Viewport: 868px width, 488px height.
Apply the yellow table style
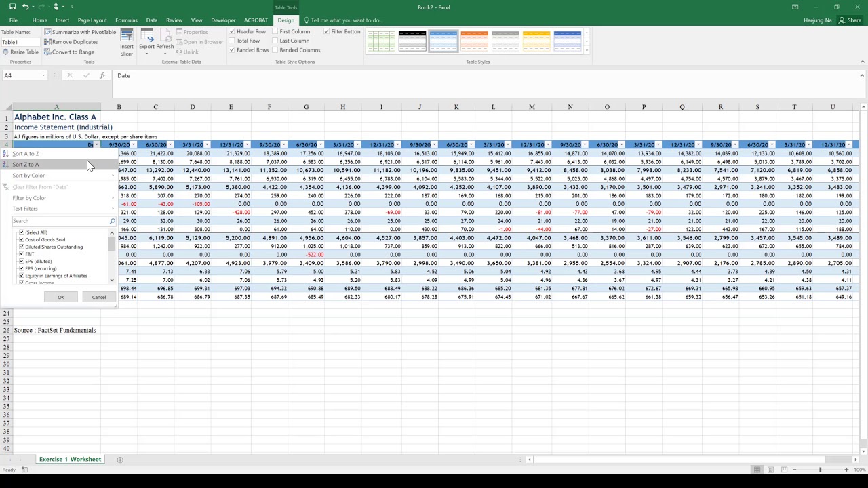pyautogui.click(x=536, y=41)
